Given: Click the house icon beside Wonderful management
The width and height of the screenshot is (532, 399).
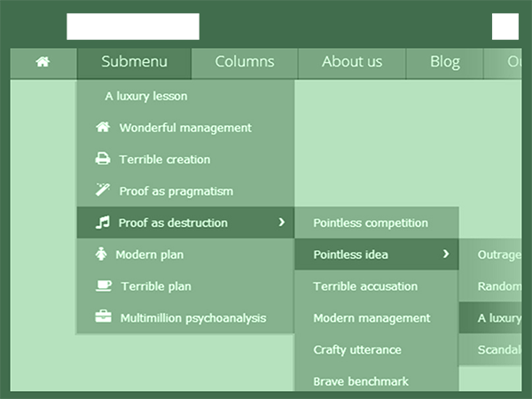Looking at the screenshot, I should tap(103, 128).
